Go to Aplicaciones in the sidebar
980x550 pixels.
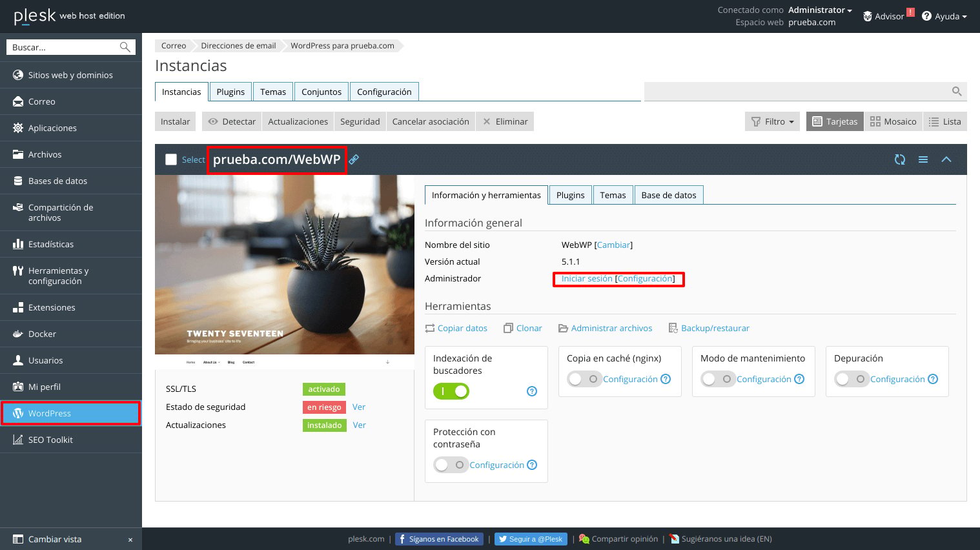pos(70,128)
